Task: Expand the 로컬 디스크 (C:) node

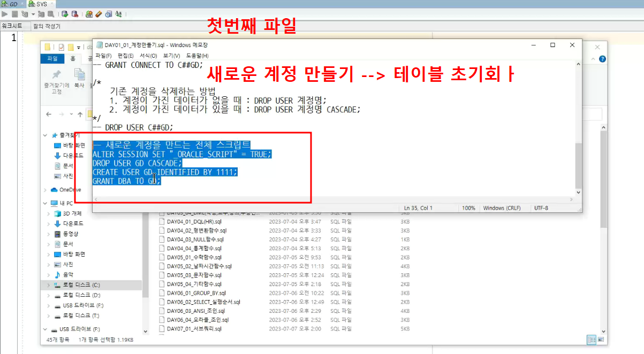Action: tap(49, 284)
